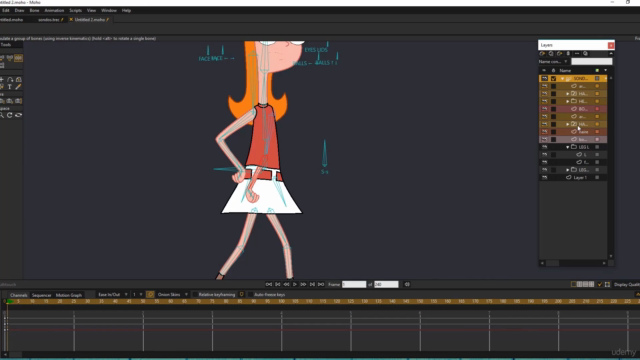640x360 pixels.
Task: Open the Animation menu
Action: click(x=54, y=10)
